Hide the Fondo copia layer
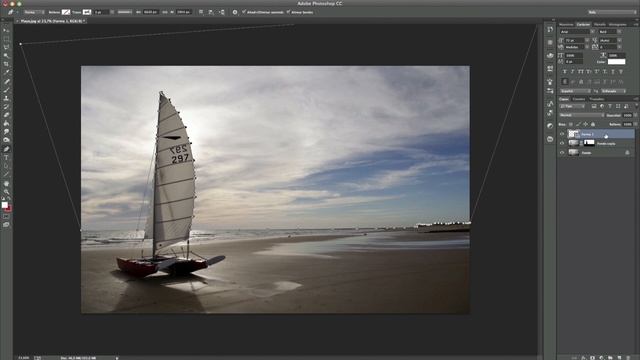 click(562, 143)
